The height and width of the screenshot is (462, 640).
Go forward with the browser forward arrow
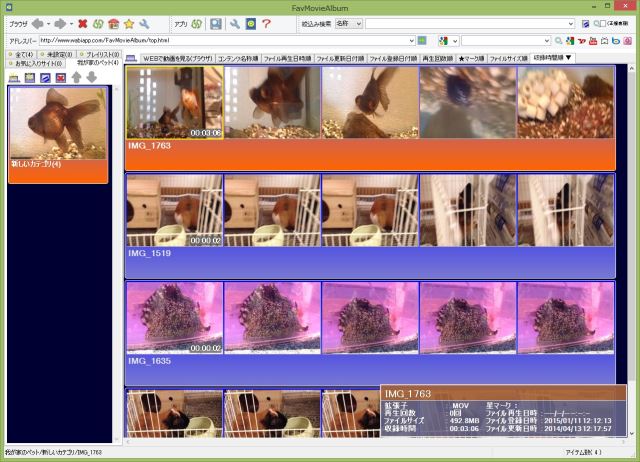coord(60,24)
